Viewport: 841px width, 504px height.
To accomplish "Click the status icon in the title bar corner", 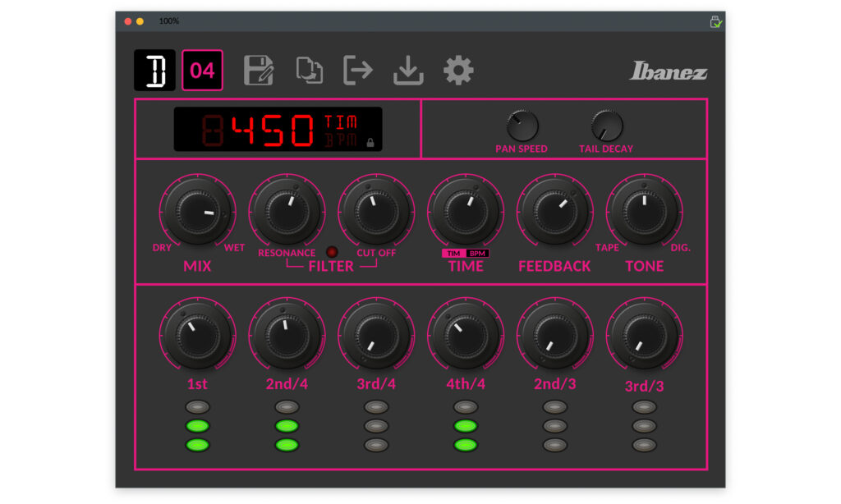I will click(x=716, y=21).
